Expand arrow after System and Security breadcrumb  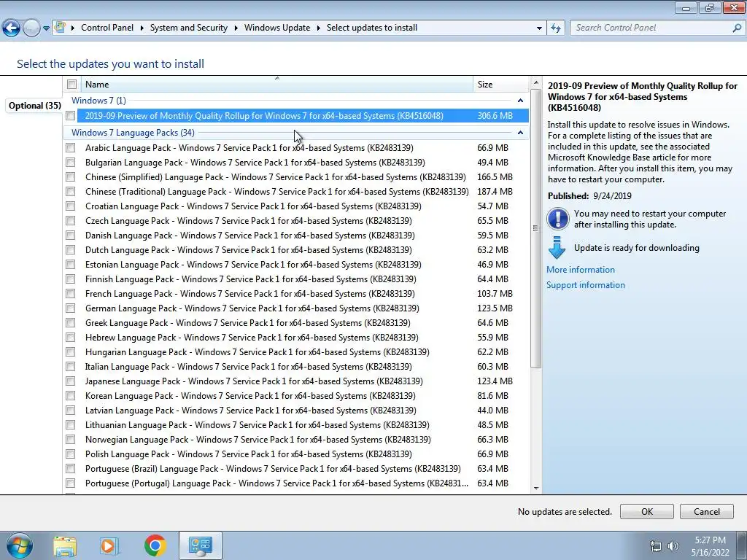236,28
